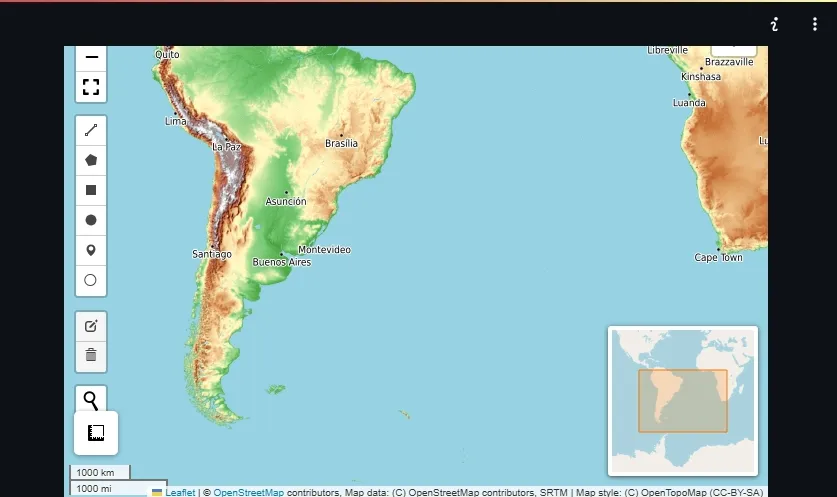Open the info icon in header
This screenshot has height=497, width=837.
(x=774, y=24)
